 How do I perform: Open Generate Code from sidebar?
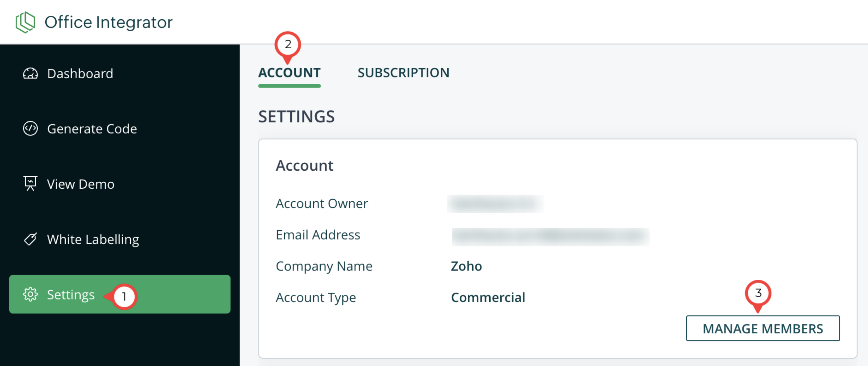(x=92, y=129)
